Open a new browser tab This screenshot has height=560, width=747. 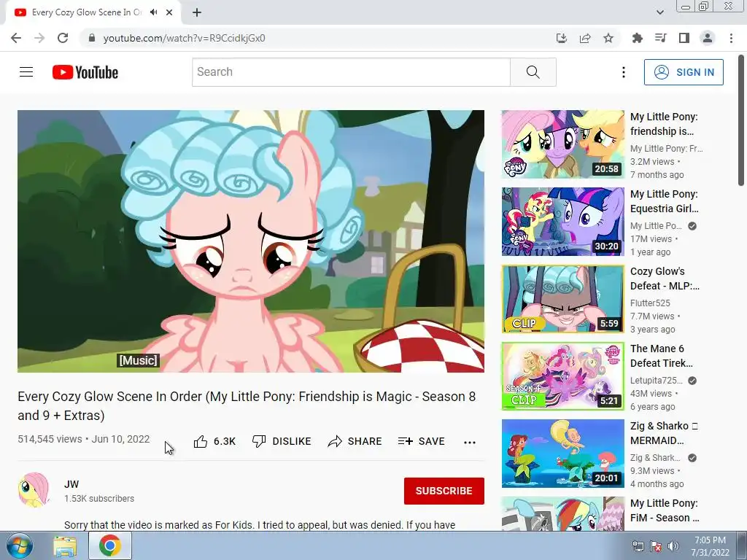tap(197, 12)
